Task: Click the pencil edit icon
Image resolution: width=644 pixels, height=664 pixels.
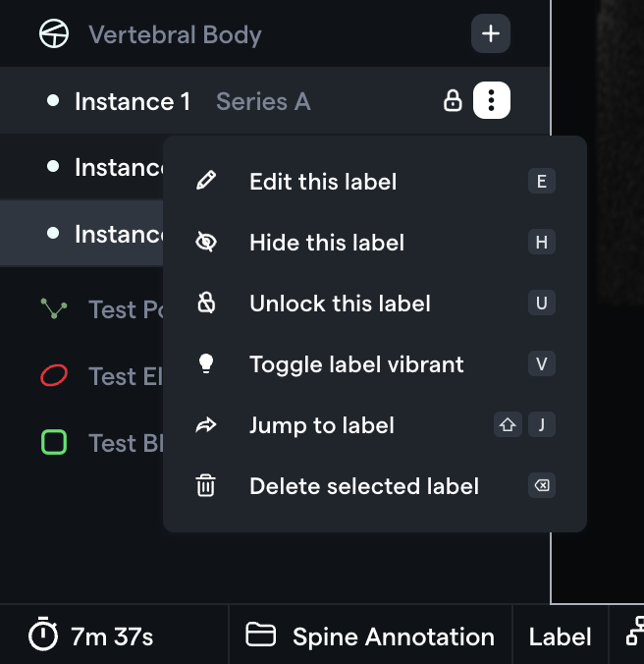Action: click(x=206, y=181)
